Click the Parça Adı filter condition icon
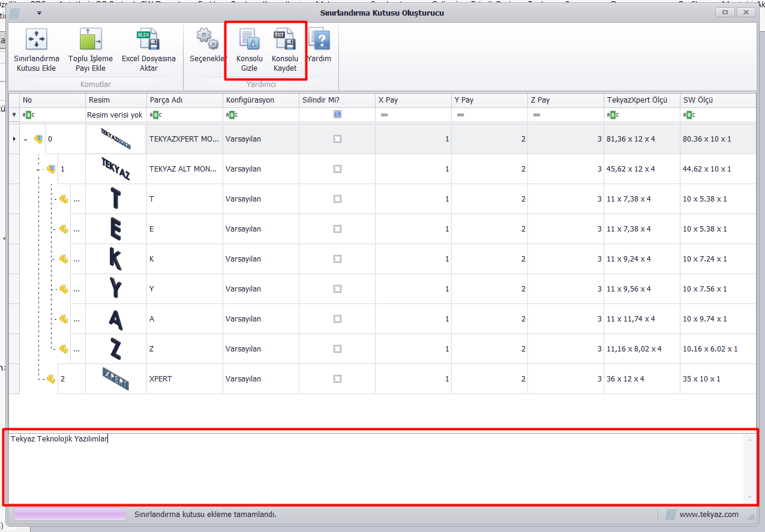This screenshot has width=765, height=532. click(x=155, y=115)
